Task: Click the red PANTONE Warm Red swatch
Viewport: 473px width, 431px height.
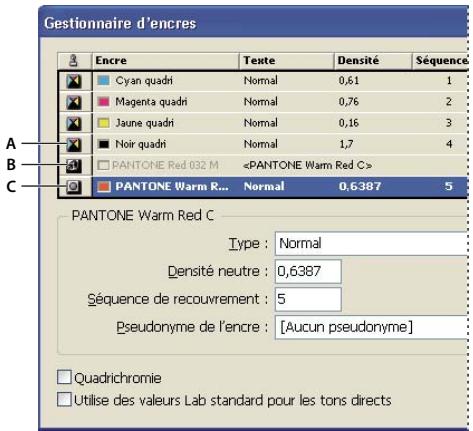Action: (x=103, y=186)
